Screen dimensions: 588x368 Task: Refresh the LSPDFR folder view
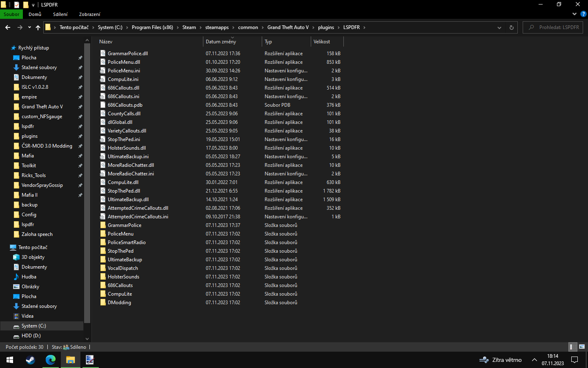(511, 27)
